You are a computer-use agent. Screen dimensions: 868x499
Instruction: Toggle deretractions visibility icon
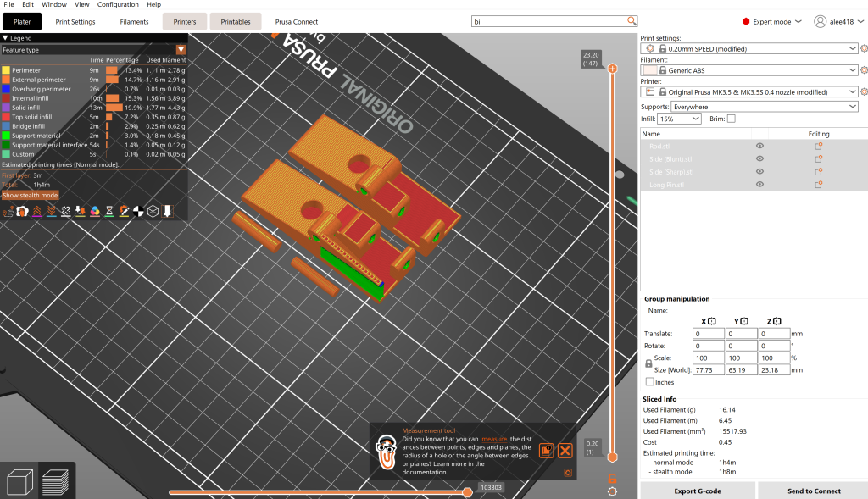(x=52, y=211)
